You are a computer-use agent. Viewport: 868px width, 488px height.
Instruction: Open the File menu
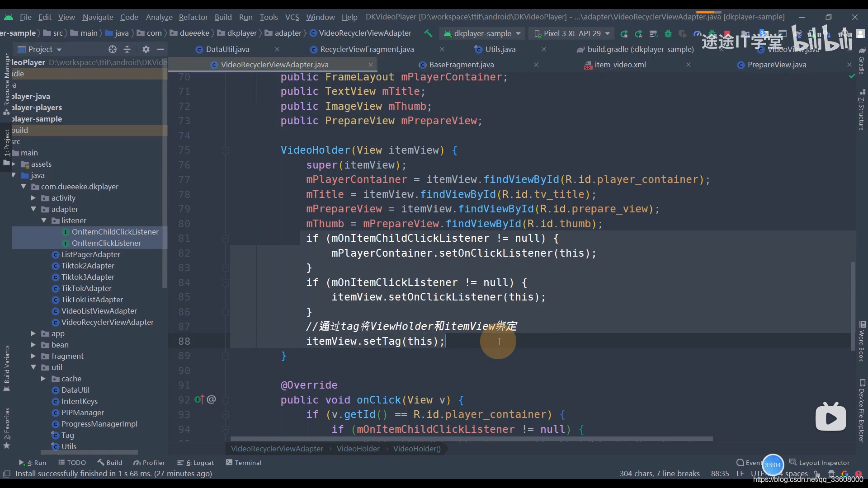click(25, 17)
